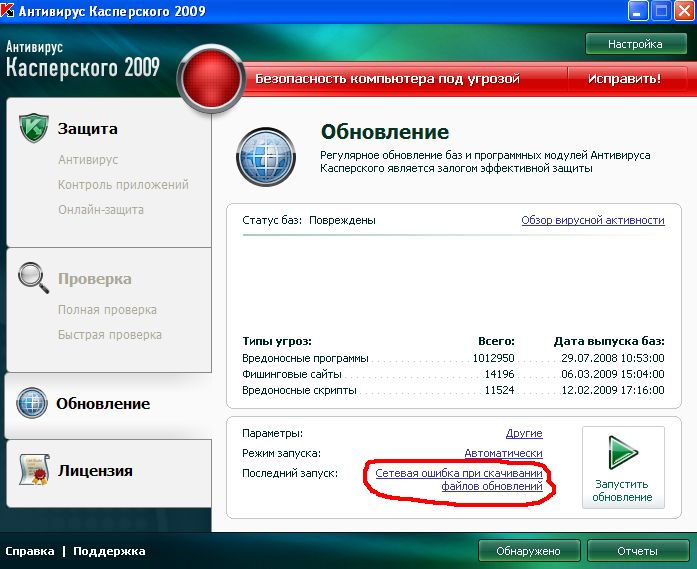The width and height of the screenshot is (697, 569).
Task: Open Обзор вирусной активности link
Action: click(593, 220)
